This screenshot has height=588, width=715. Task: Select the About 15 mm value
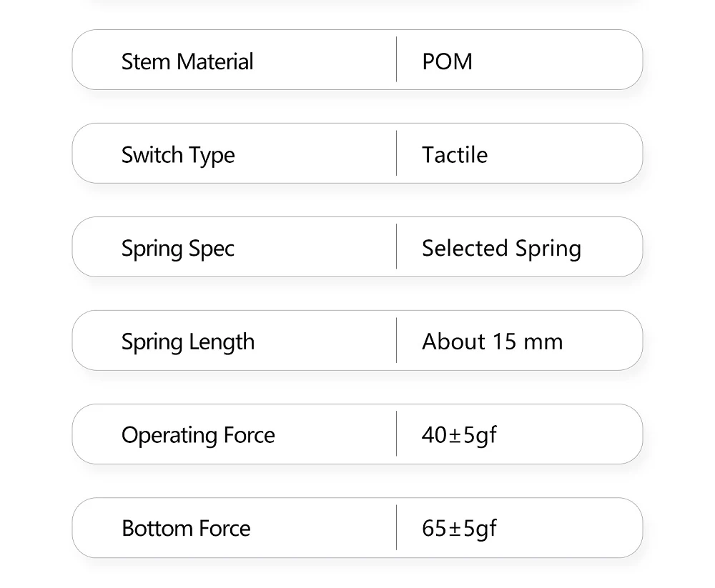point(492,342)
